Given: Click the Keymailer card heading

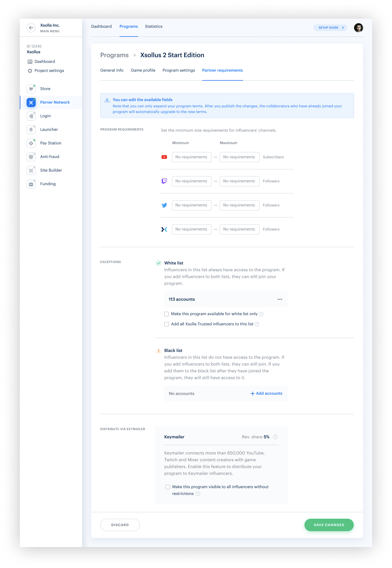Looking at the screenshot, I should pos(174,437).
